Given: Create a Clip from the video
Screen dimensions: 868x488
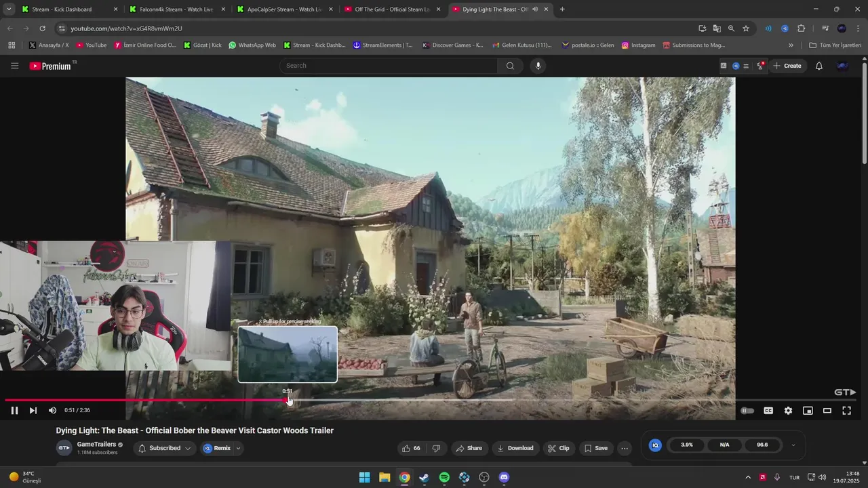Looking at the screenshot, I should 559,448.
